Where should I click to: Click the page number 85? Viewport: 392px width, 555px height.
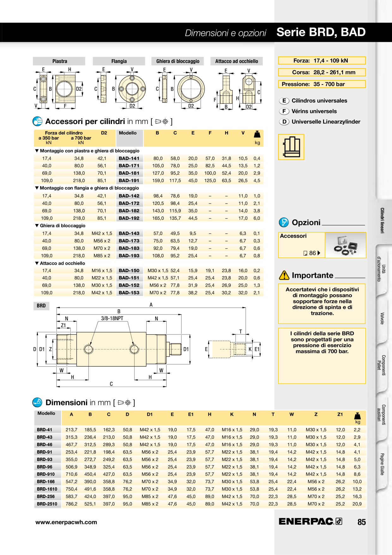pos(362,522)
